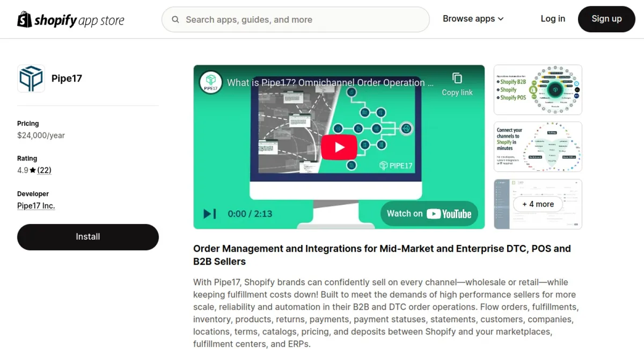Expand the Browse apps dropdown

[473, 19]
